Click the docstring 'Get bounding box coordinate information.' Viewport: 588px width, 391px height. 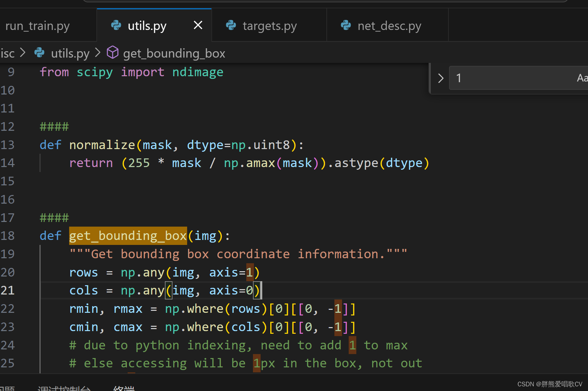click(x=238, y=254)
